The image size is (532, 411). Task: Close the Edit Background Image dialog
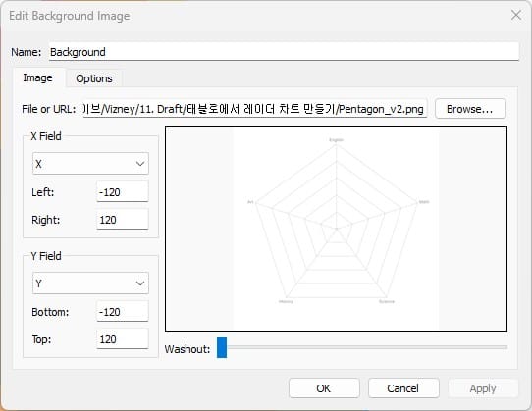[x=516, y=15]
